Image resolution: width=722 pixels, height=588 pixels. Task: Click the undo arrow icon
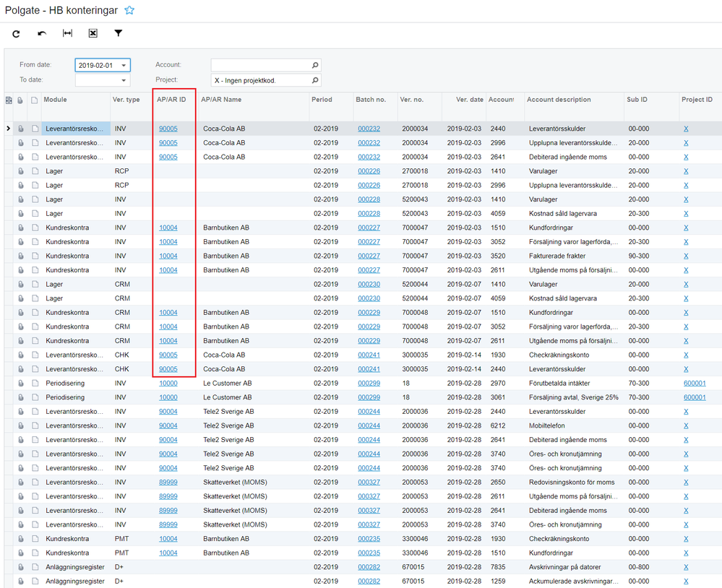click(42, 34)
